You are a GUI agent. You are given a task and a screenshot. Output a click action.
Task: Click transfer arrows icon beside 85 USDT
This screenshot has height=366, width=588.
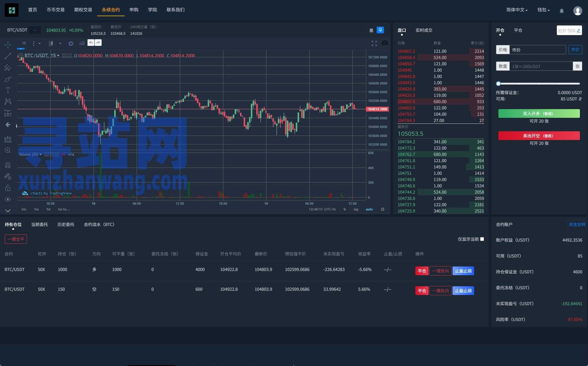[x=580, y=99]
